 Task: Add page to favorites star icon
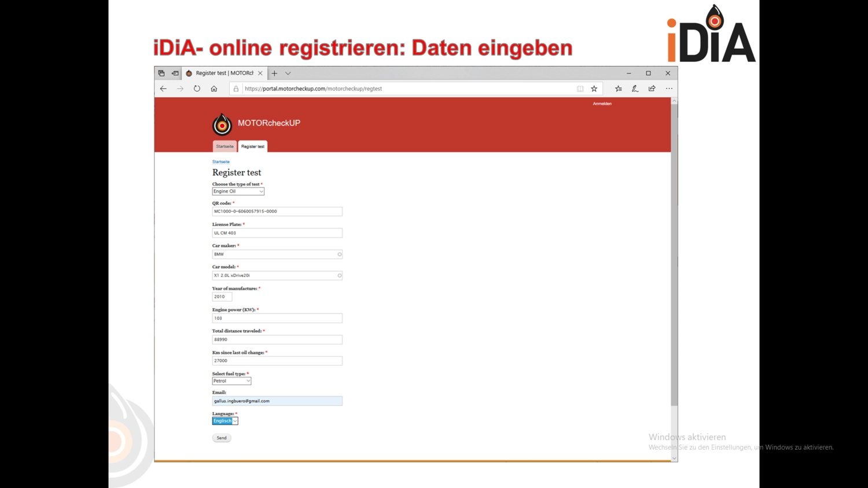(594, 88)
